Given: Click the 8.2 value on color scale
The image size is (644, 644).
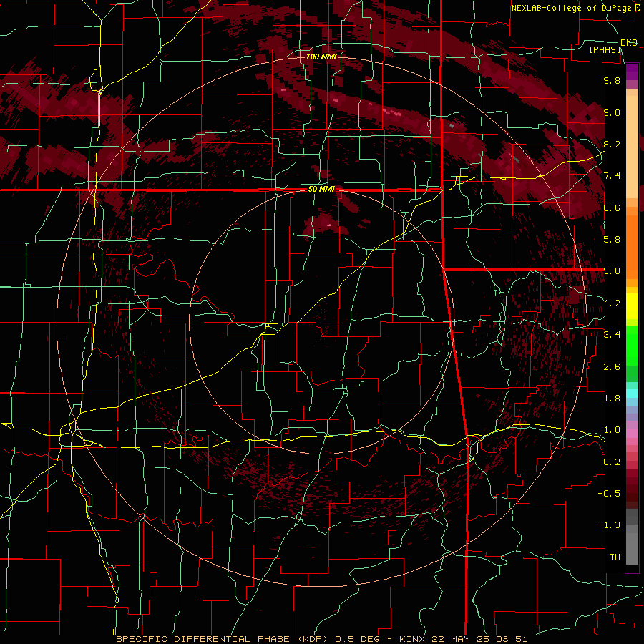Looking at the screenshot, I should click(x=612, y=144).
